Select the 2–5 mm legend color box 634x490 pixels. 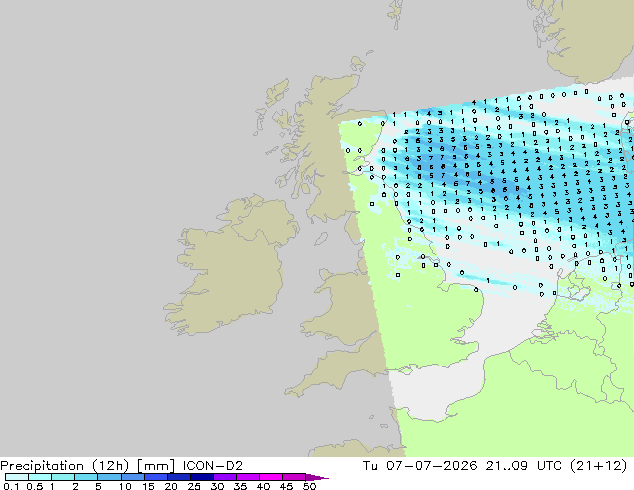click(86, 477)
